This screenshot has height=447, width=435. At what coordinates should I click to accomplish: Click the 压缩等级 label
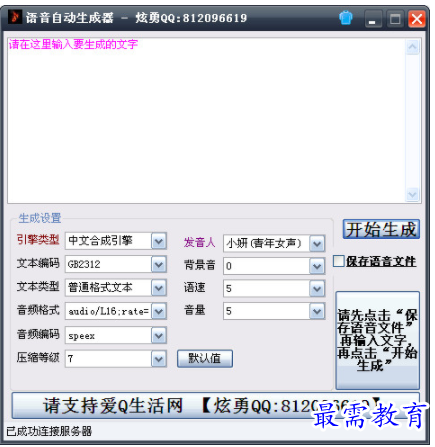pyautogui.click(x=38, y=358)
